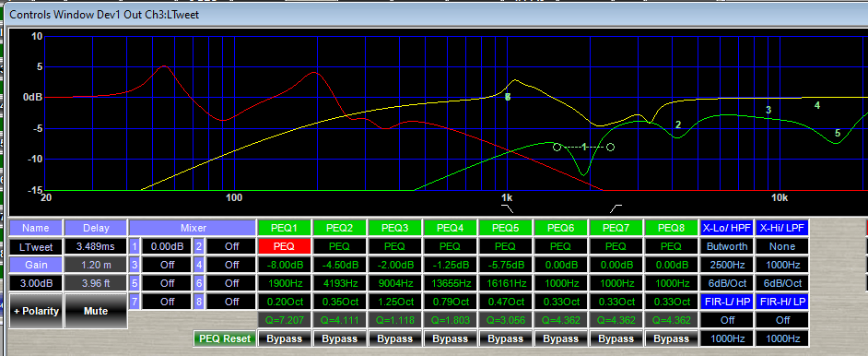Click the low-pass crossover marker below graph
This screenshot has width=868, height=356.
click(x=616, y=208)
